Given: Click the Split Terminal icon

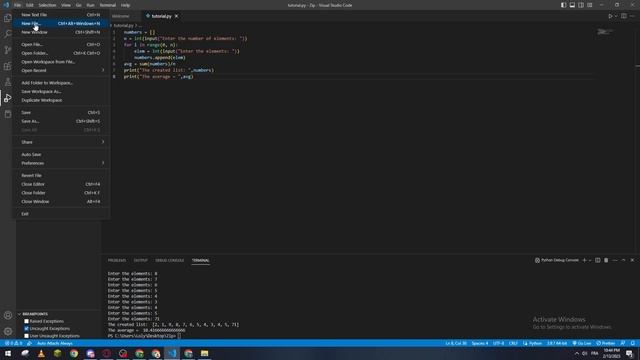Looking at the screenshot, I should pos(598,260).
